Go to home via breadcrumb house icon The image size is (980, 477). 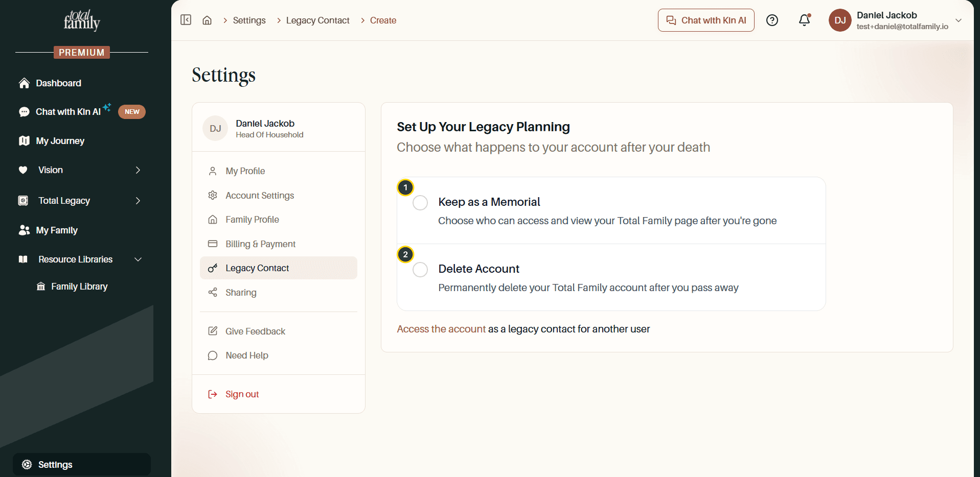pyautogui.click(x=207, y=20)
